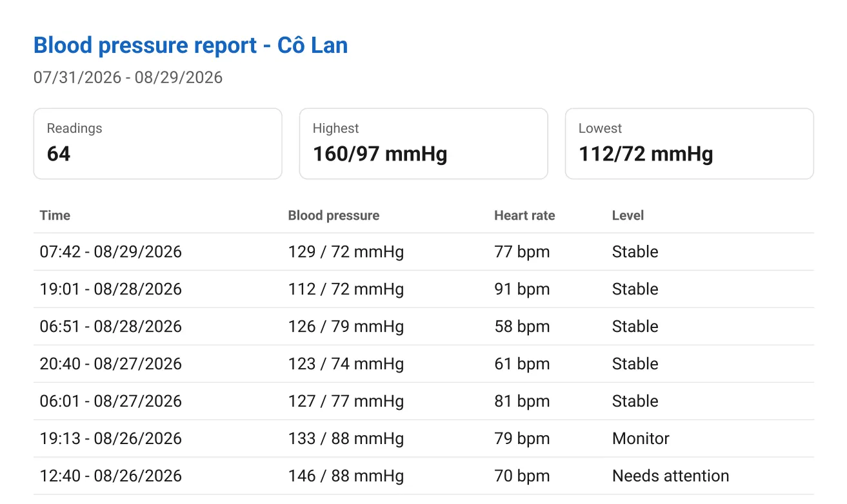Click the "Monitor" level label
847x504 pixels.
point(641,439)
